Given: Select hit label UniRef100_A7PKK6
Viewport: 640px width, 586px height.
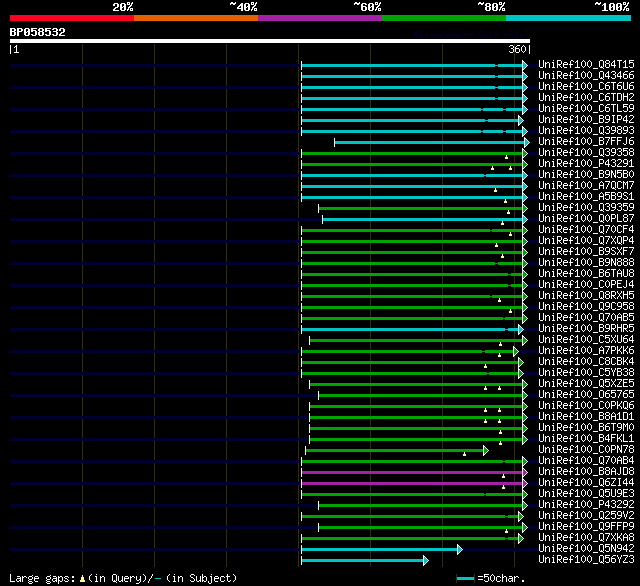Looking at the screenshot, I should click(x=586, y=351).
